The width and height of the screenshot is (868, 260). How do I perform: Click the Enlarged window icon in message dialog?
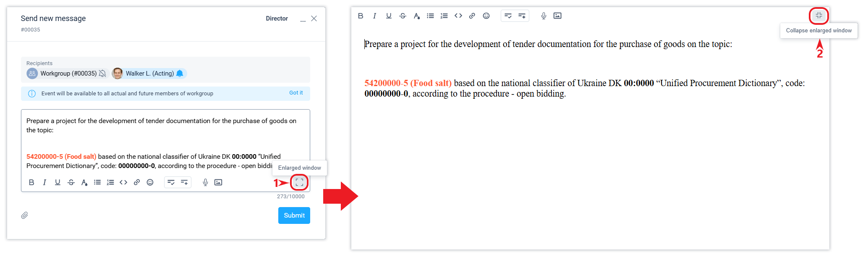(299, 182)
